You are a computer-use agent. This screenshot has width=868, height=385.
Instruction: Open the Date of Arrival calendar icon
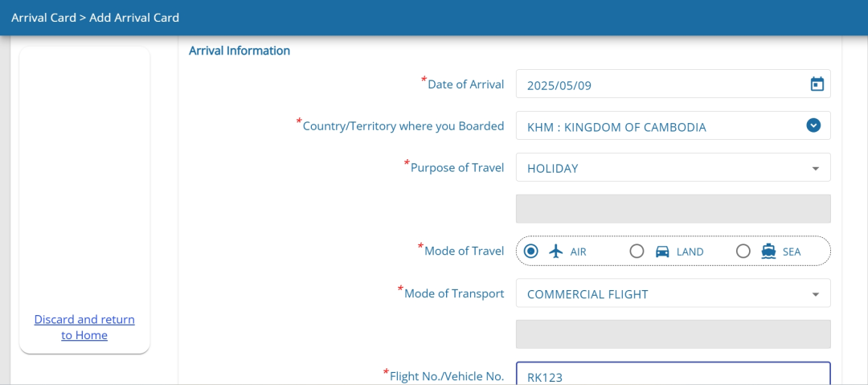[817, 84]
